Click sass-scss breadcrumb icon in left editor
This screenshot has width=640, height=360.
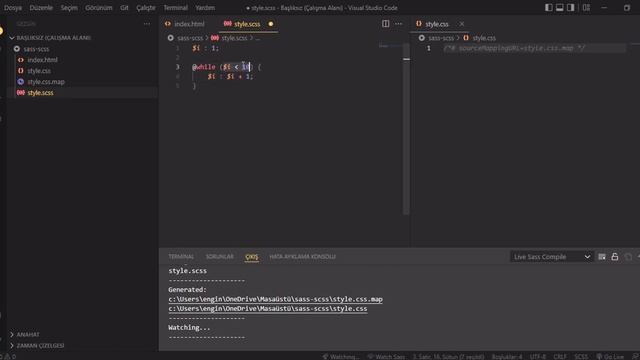pos(171,38)
